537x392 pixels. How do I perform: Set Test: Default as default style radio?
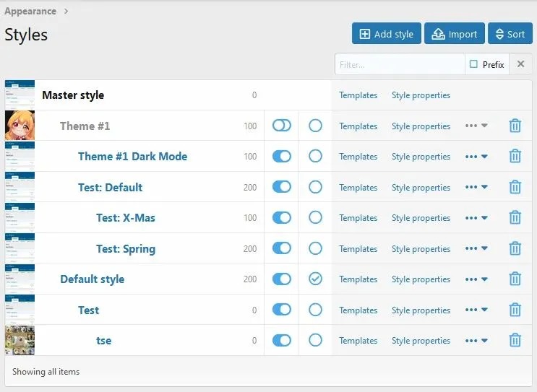click(315, 188)
